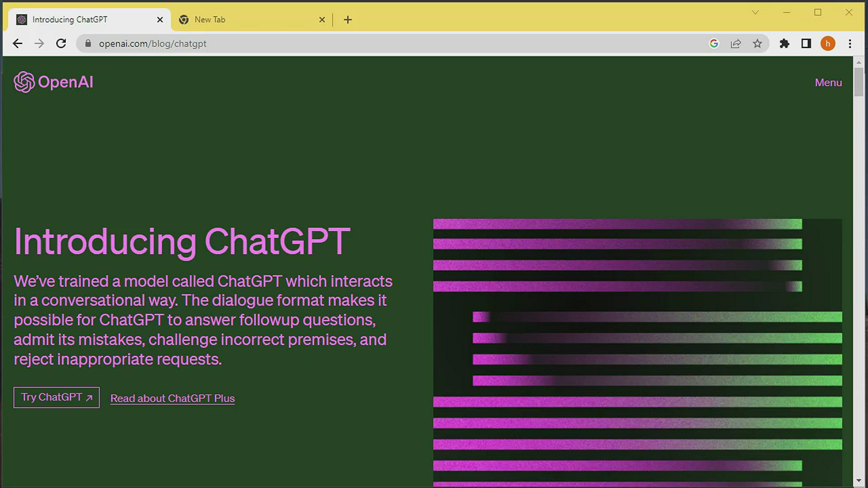The height and width of the screenshot is (488, 868).
Task: Click the tab search chevron
Action: click(x=755, y=12)
